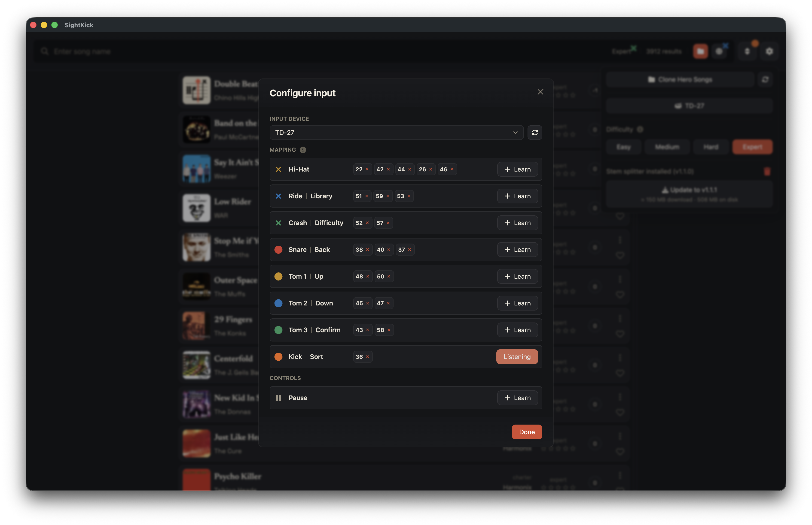Remove note 26 from Hi-Hat
Screen dimensions: 812x525
pos(430,169)
